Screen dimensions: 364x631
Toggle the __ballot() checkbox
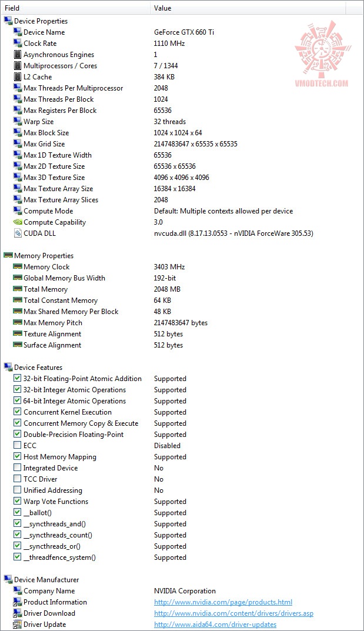pyautogui.click(x=17, y=512)
